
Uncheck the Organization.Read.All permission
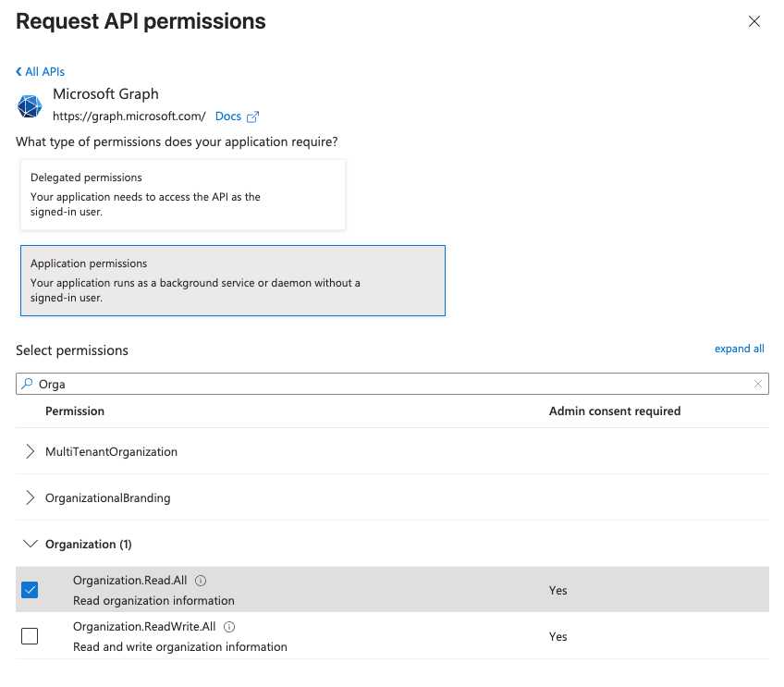(x=30, y=590)
